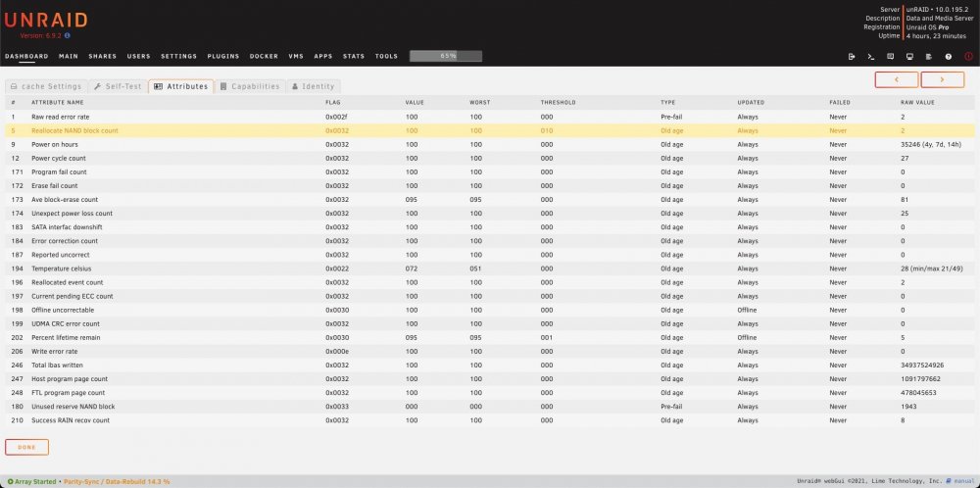Click the THRESHOLD column header
The image size is (980, 488).
pyautogui.click(x=559, y=103)
